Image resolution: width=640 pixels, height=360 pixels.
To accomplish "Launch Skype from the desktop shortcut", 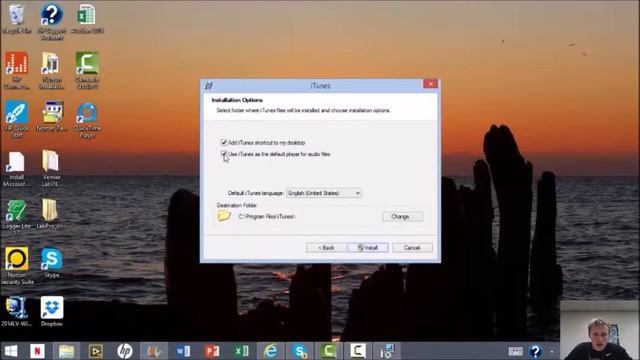I will click(52, 263).
